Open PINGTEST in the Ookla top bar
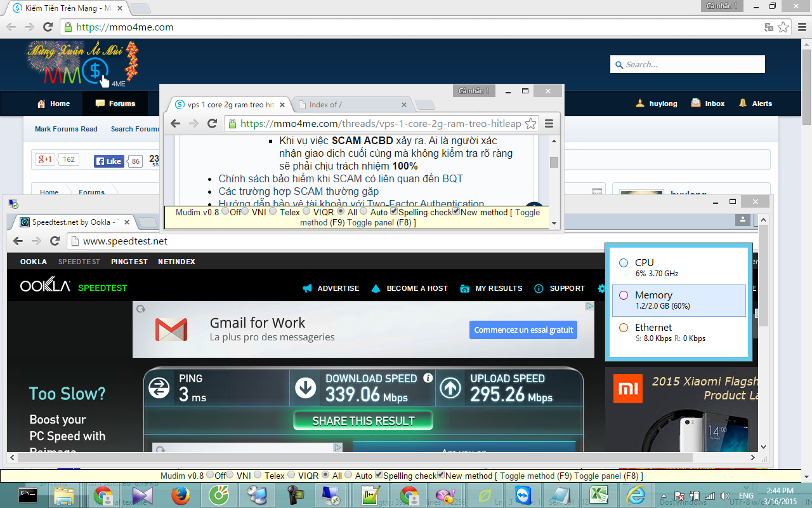This screenshot has height=508, width=812. click(129, 262)
